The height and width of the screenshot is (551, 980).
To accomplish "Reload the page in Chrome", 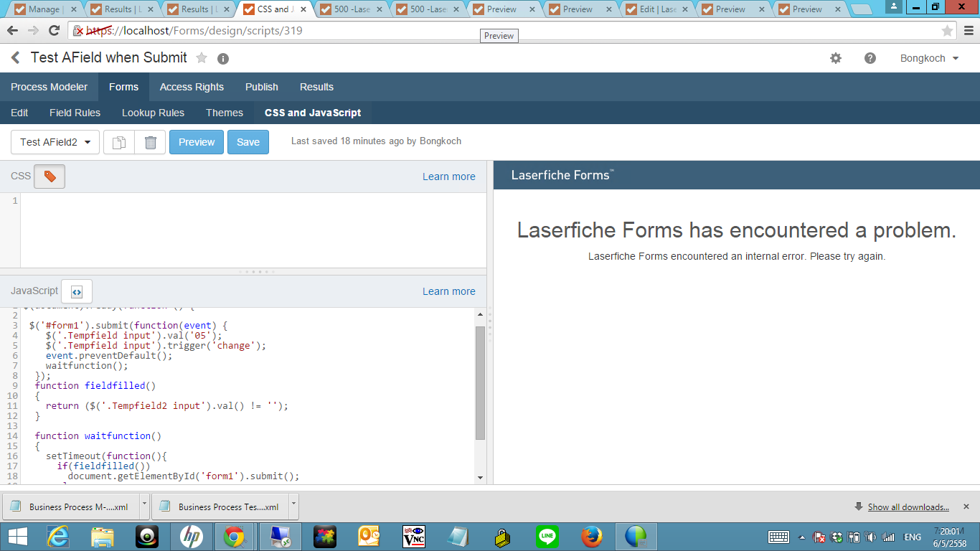I will (x=54, y=31).
